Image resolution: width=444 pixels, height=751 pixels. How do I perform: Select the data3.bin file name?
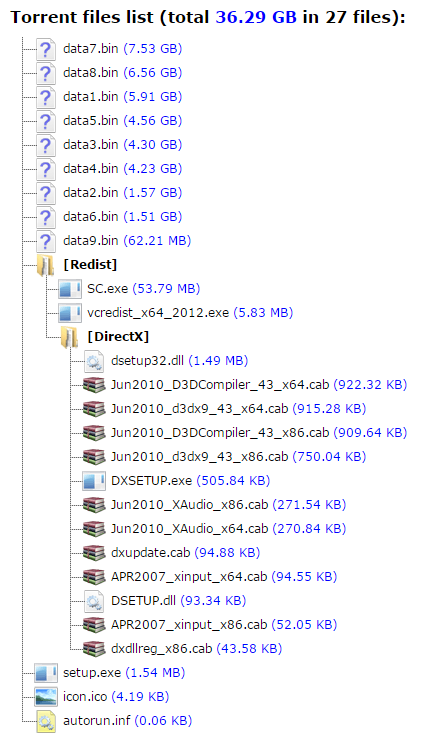tap(91, 144)
